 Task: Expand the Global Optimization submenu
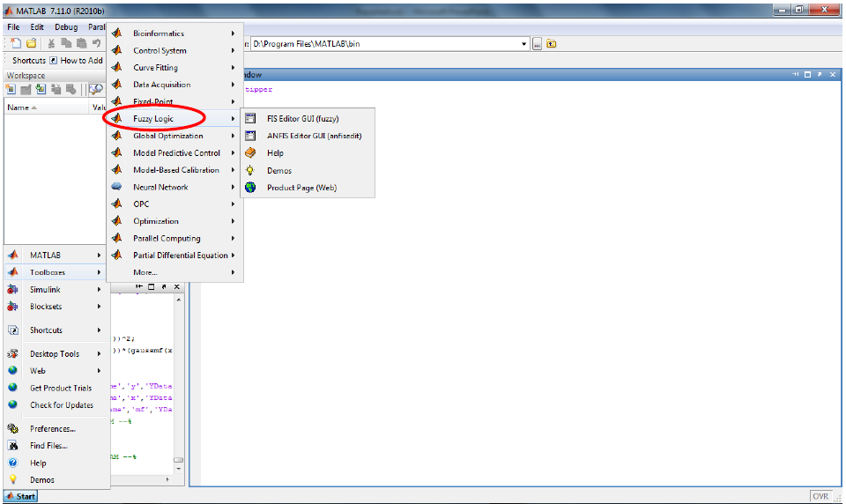tap(174, 136)
